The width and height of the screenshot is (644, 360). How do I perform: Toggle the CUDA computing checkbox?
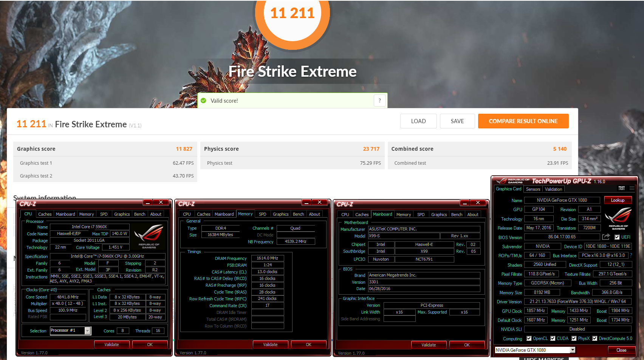(x=553, y=338)
